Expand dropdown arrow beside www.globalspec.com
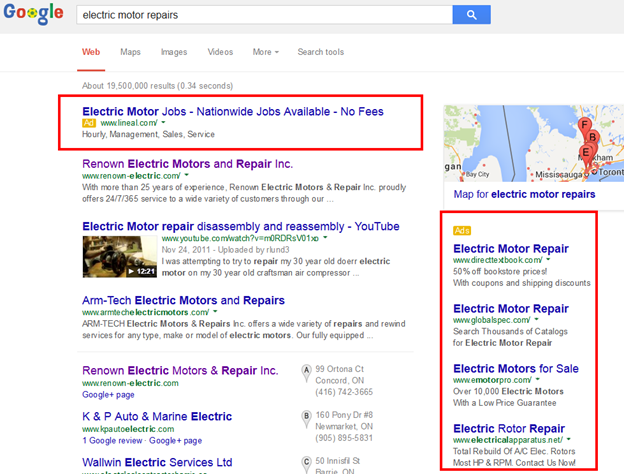Image resolution: width=624 pixels, height=474 pixels. (536, 320)
